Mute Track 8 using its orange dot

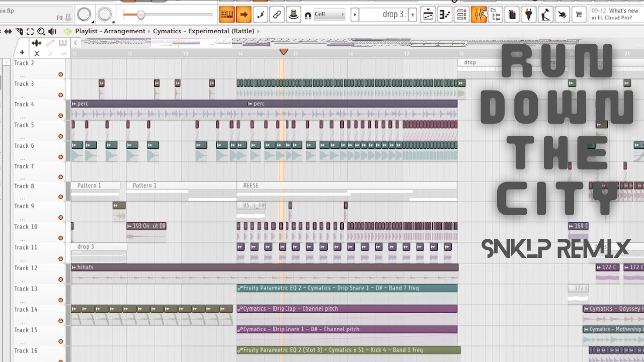[60, 197]
